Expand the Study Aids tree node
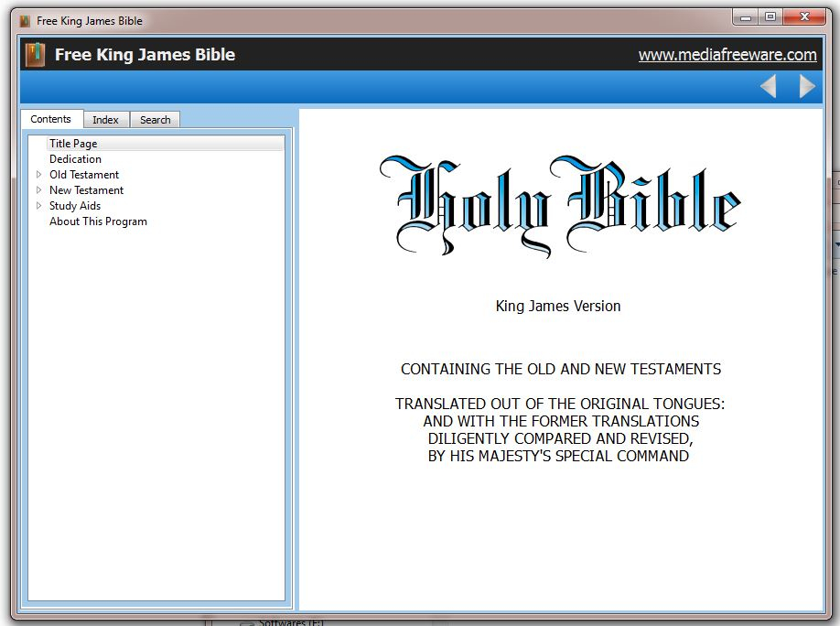Screen dimensions: 840x626 (38, 206)
